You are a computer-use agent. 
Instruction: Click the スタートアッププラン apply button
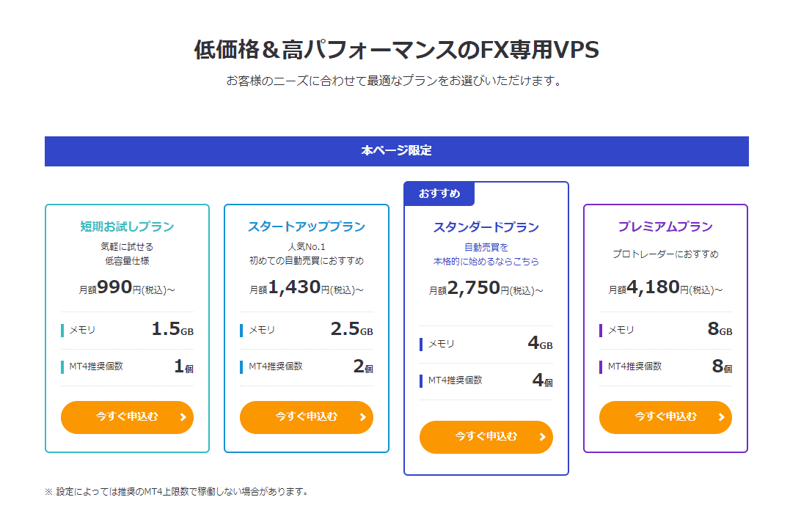(x=307, y=417)
